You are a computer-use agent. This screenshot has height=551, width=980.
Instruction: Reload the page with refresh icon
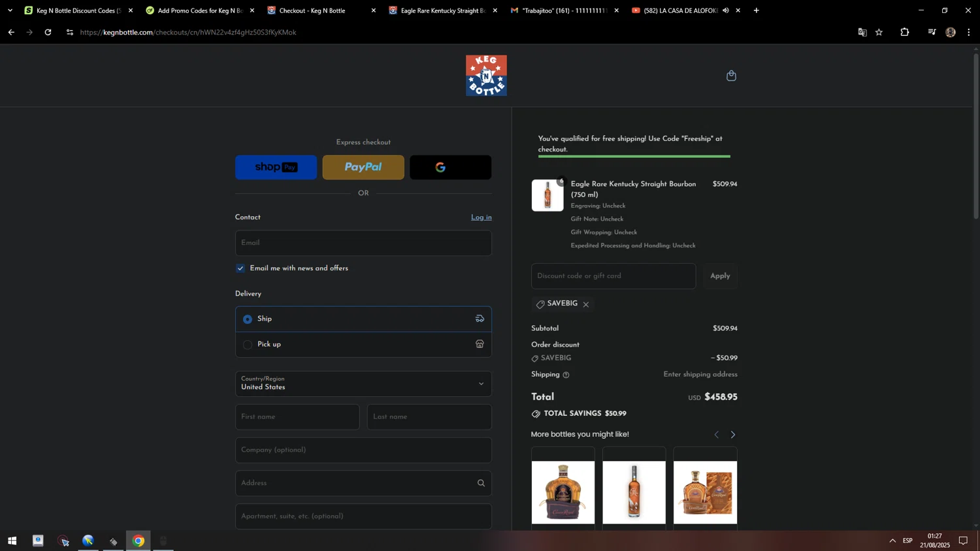48,32
